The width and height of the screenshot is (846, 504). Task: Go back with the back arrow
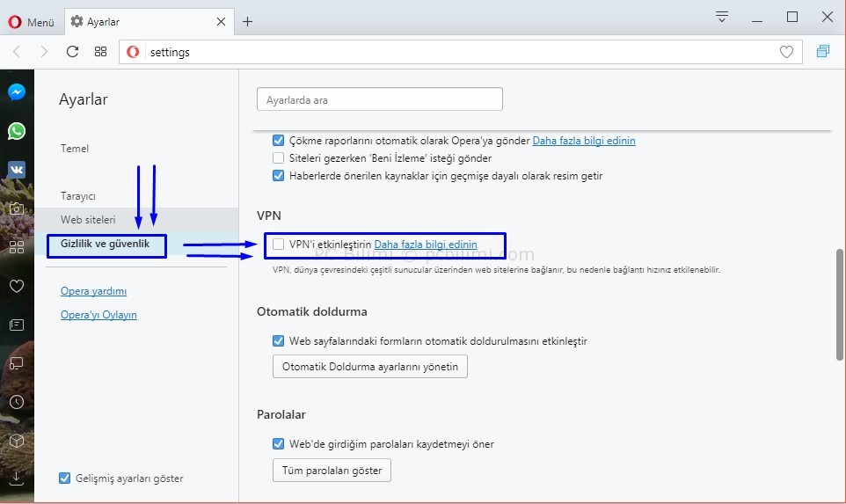17,52
